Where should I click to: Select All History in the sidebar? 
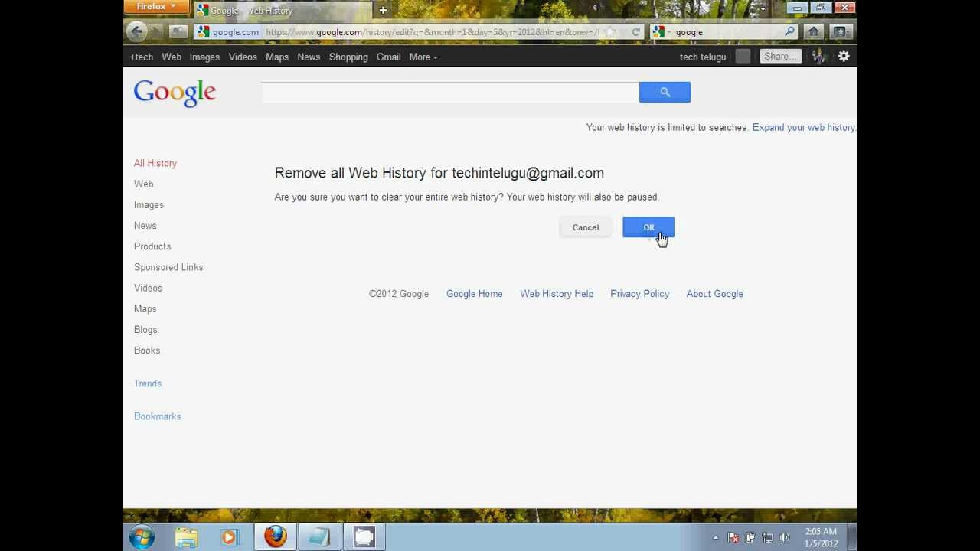tap(155, 163)
